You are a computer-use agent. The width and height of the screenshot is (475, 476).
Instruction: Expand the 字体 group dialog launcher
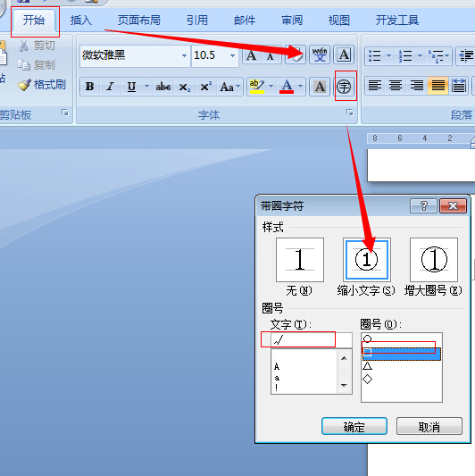tap(350, 113)
